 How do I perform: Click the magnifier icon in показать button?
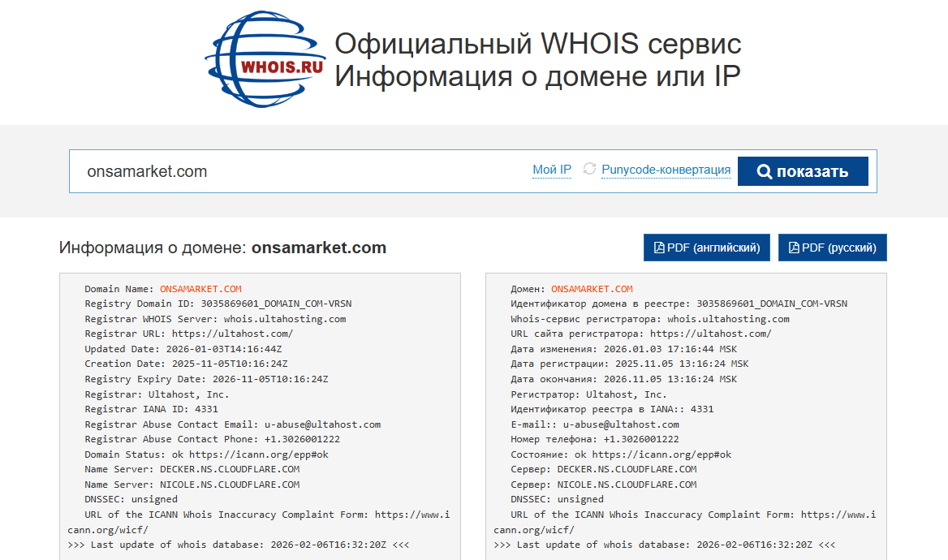pos(765,172)
